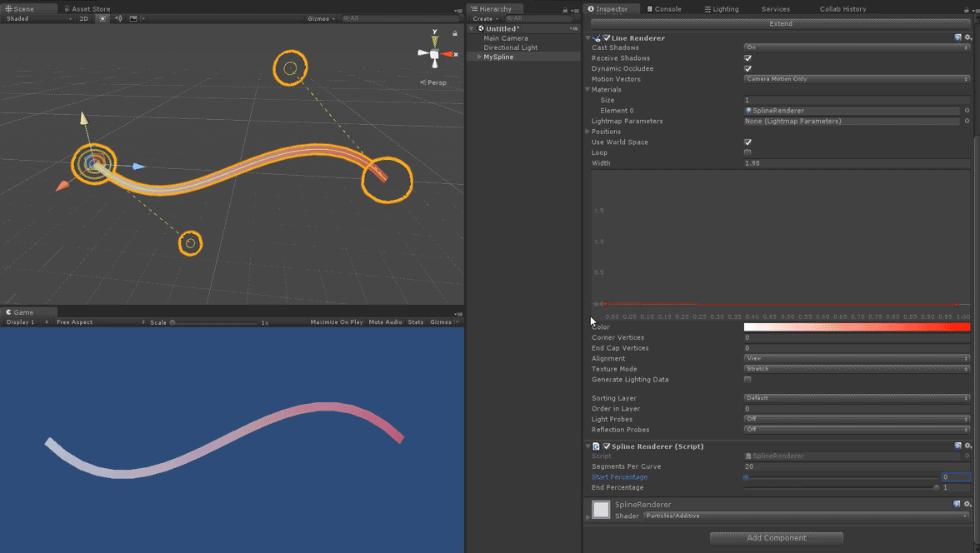
Task: Open Spline Renderer script gear menu
Action: coord(967,446)
